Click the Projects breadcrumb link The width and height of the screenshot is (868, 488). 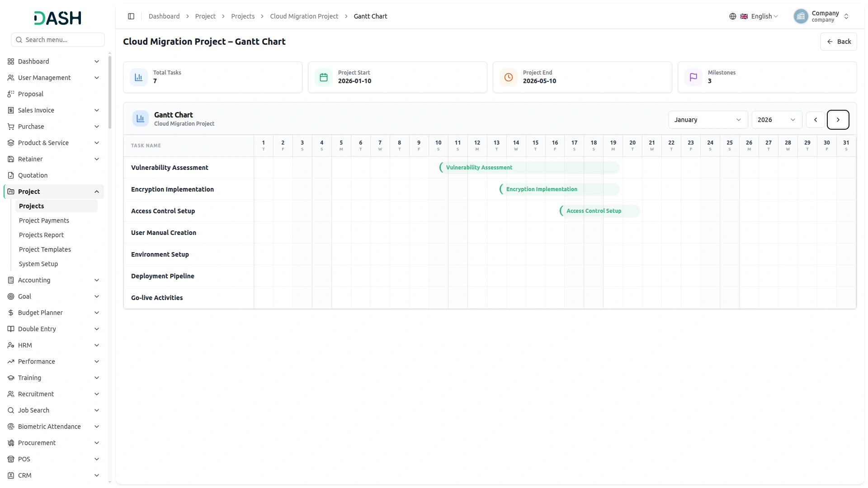[243, 16]
